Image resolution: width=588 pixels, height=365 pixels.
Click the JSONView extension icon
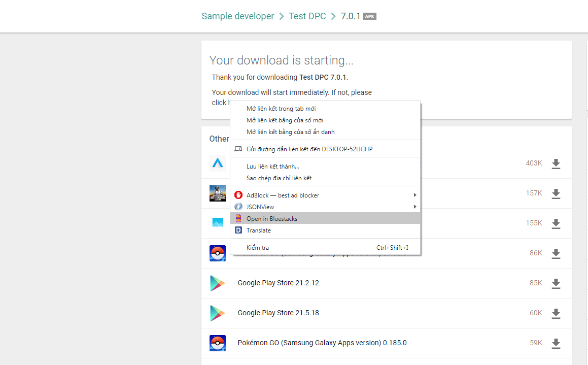(x=238, y=207)
